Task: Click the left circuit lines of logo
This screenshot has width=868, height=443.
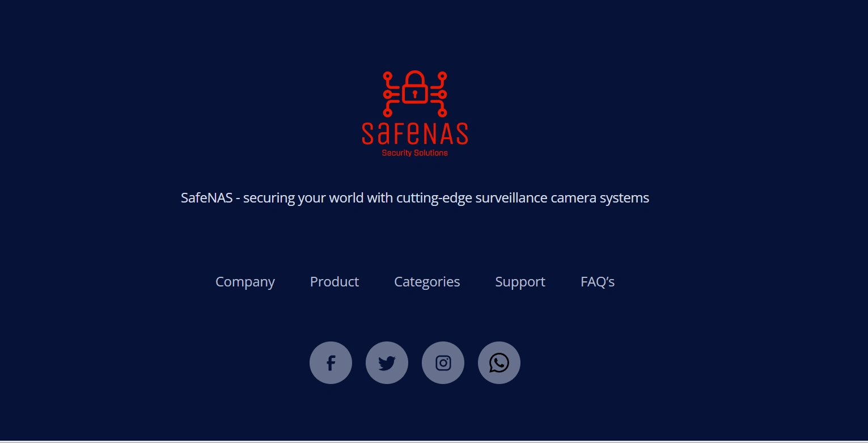Action: pos(392,94)
